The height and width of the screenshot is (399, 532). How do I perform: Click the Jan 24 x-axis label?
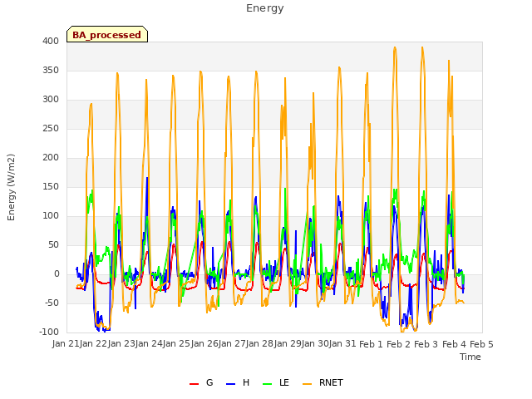click(x=149, y=344)
